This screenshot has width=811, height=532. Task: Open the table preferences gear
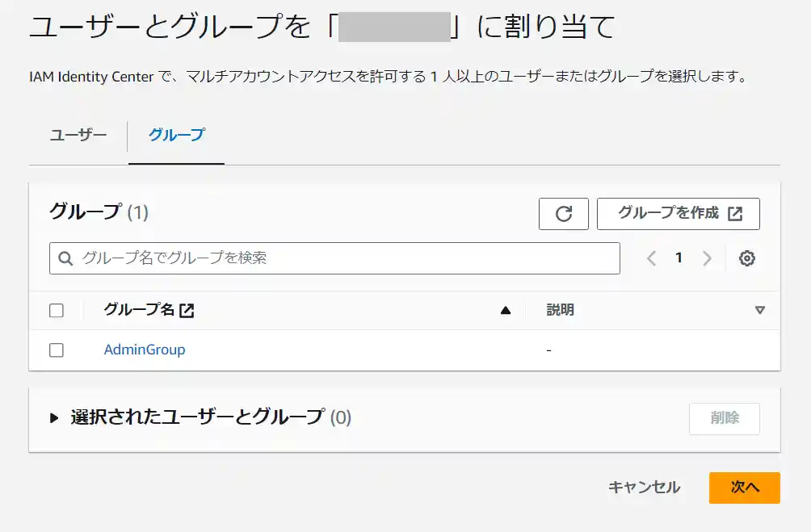747,258
